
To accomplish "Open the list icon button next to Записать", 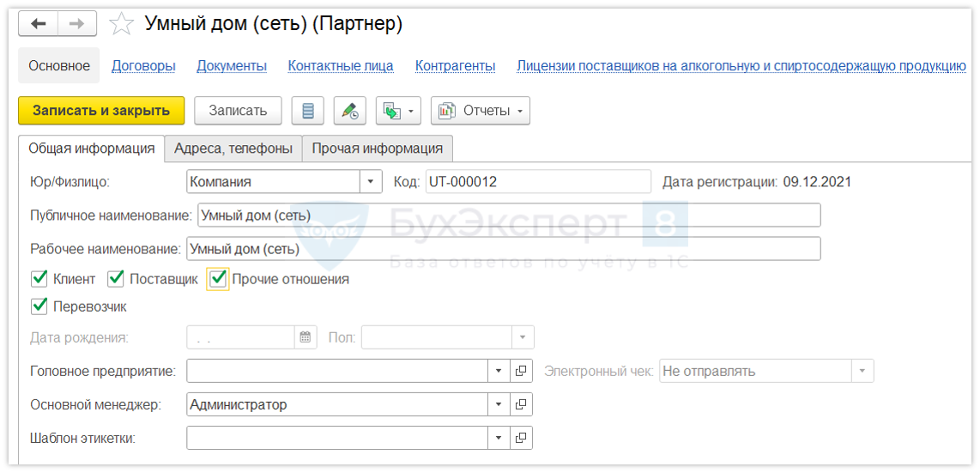I will [307, 111].
